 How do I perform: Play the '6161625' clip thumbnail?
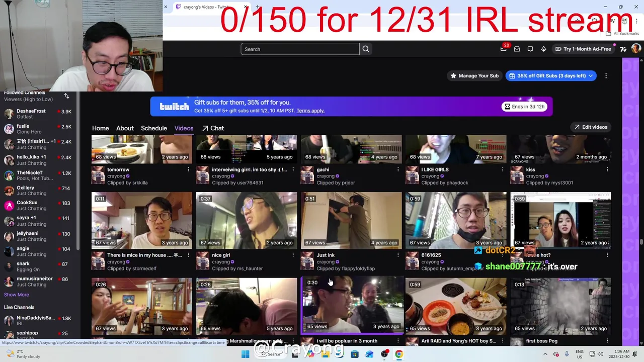(x=456, y=220)
